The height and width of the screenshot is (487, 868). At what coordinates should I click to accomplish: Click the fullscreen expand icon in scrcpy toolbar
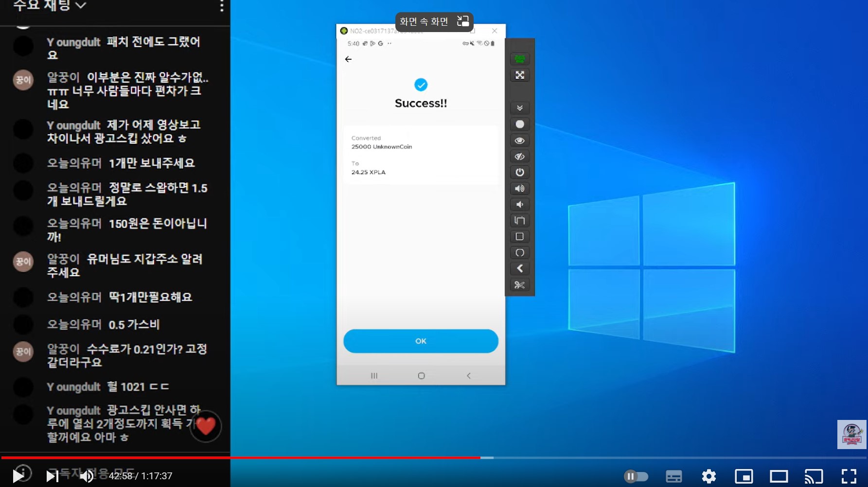[519, 75]
